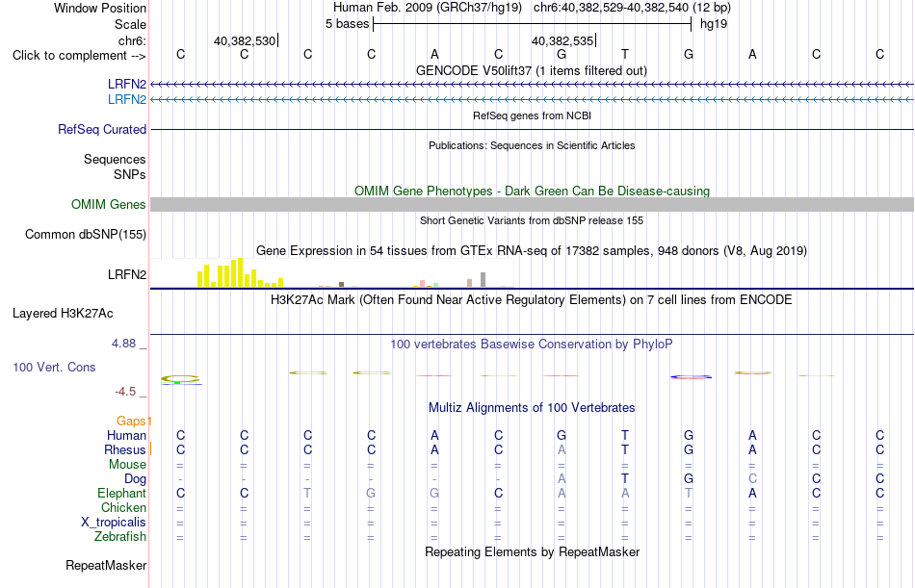Click the chr6: base position label
This screenshot has height=588, width=915.
[x=132, y=40]
